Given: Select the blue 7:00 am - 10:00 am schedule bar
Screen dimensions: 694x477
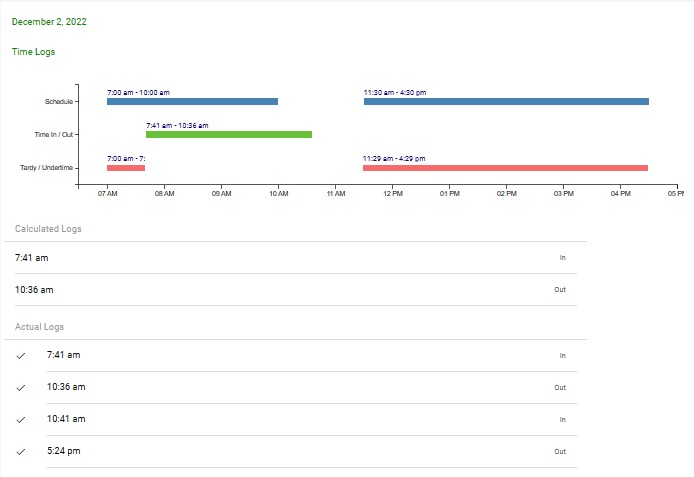Looking at the screenshot, I should 192,101.
